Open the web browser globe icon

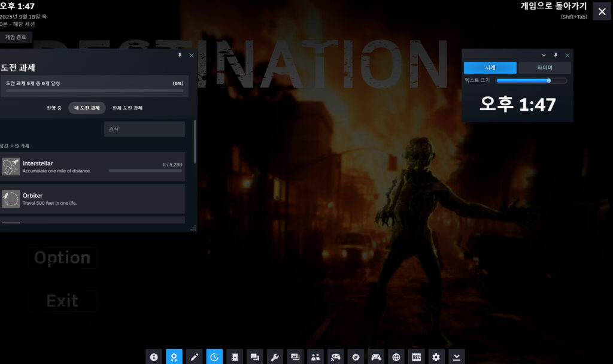point(396,357)
